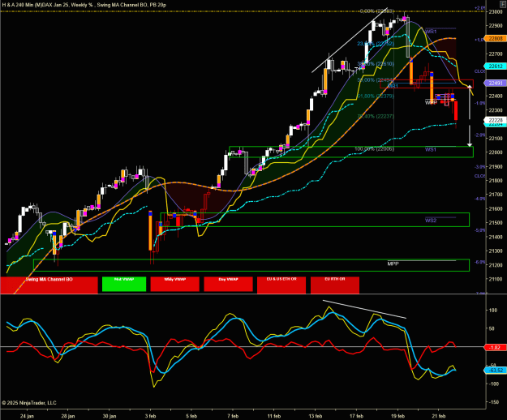Image resolution: width=507 pixels, height=420 pixels.
Task: Click the -150 indicator axis label
Action: [494, 402]
